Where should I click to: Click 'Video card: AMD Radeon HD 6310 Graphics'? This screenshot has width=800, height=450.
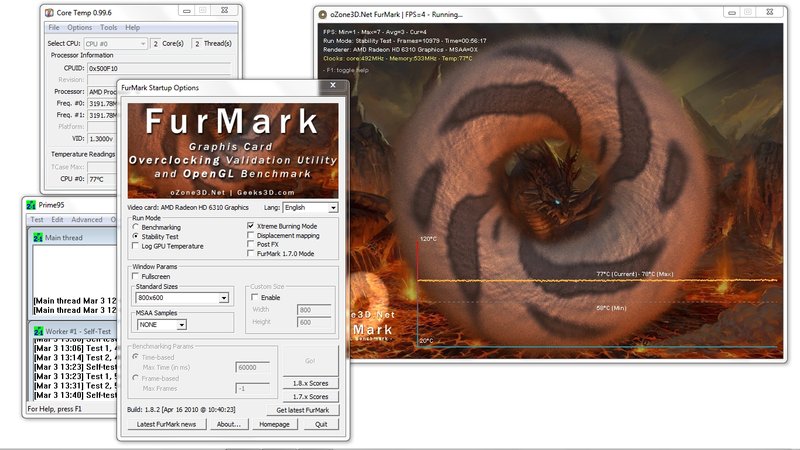pos(188,208)
